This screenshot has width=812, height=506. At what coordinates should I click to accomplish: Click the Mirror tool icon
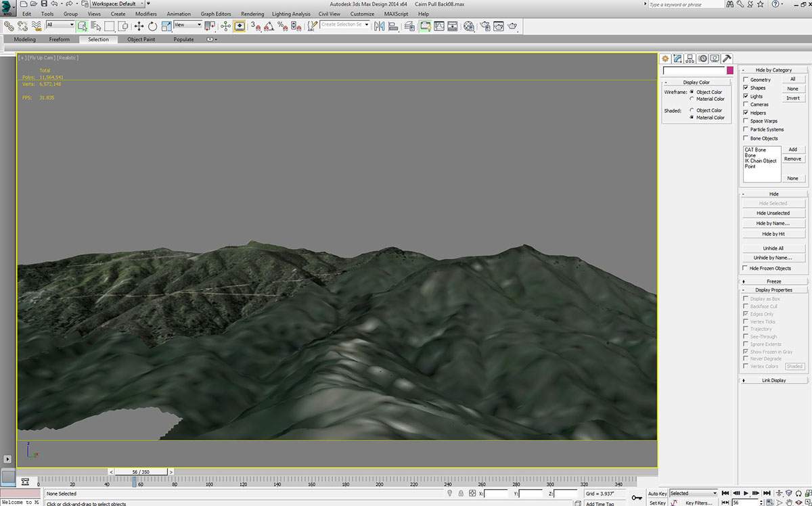(379, 26)
